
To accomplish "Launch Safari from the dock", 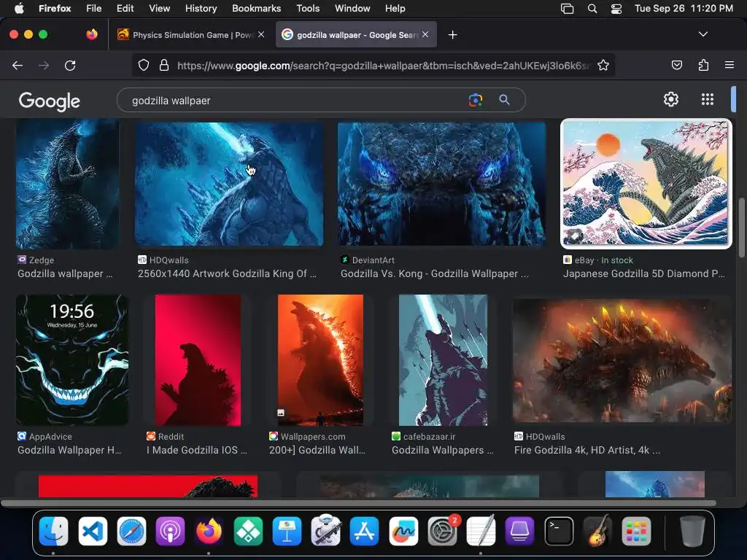I will 131,532.
